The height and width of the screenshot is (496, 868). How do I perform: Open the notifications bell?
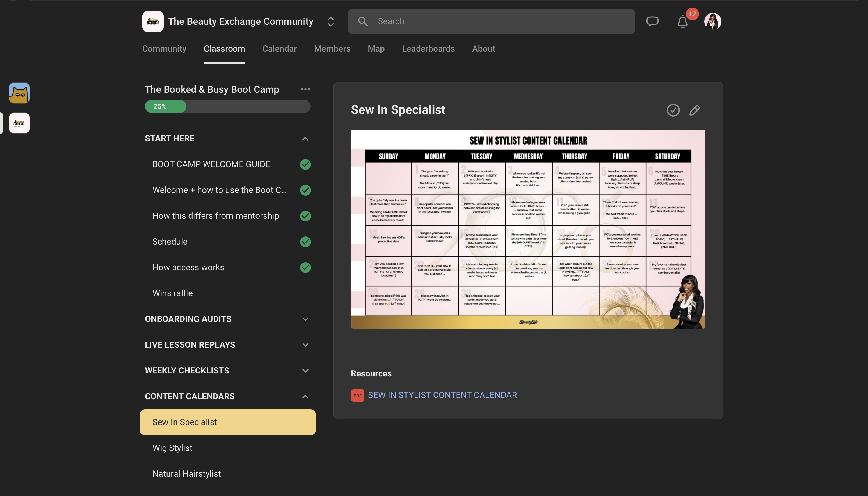[x=682, y=22]
